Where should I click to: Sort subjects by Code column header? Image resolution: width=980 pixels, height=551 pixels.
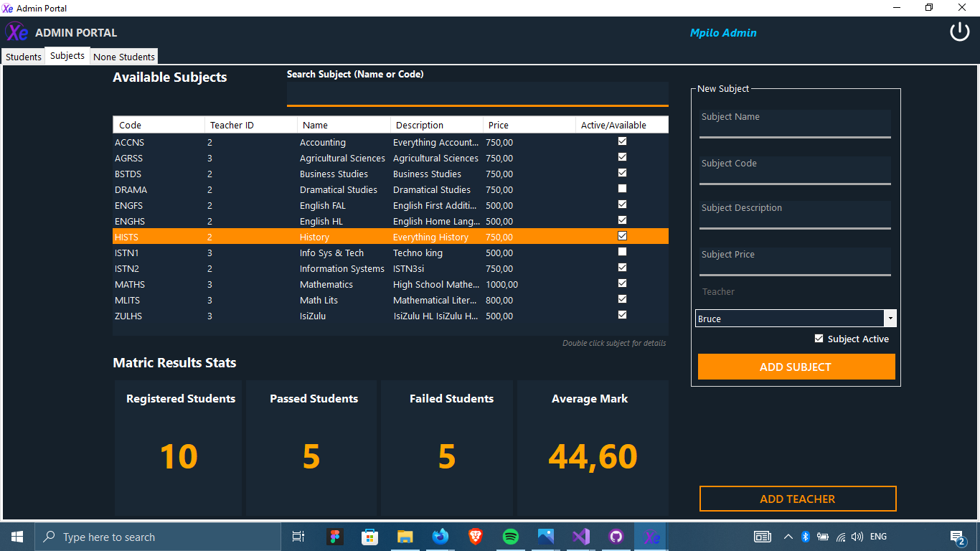pyautogui.click(x=159, y=125)
